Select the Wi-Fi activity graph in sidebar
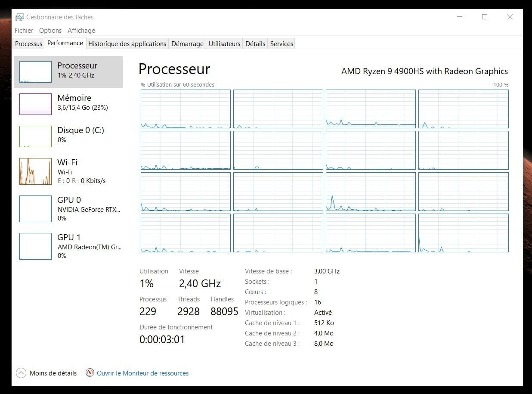The height and width of the screenshot is (394, 532). tap(35, 171)
